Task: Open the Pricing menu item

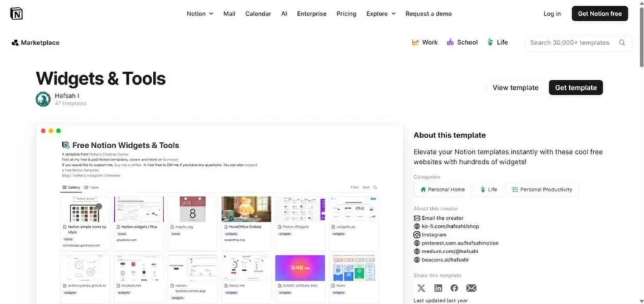Action: (346, 14)
